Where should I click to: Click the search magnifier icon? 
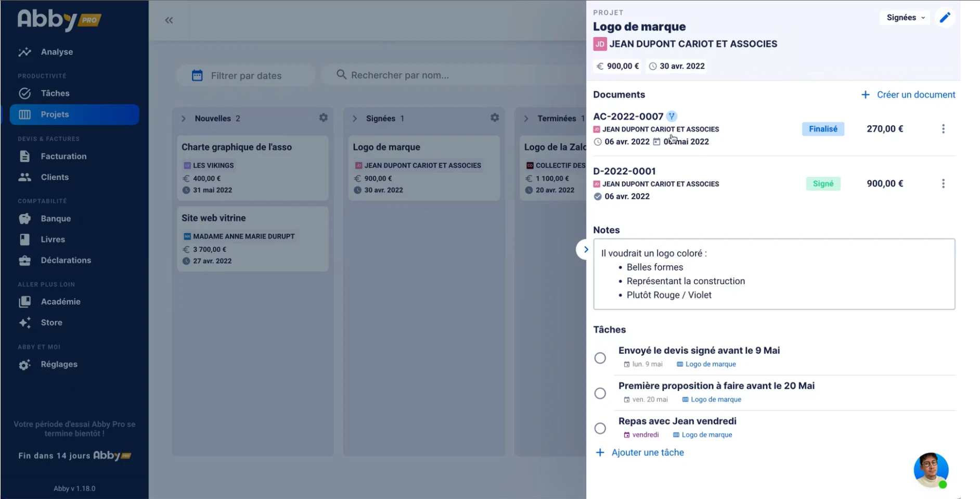pyautogui.click(x=341, y=74)
